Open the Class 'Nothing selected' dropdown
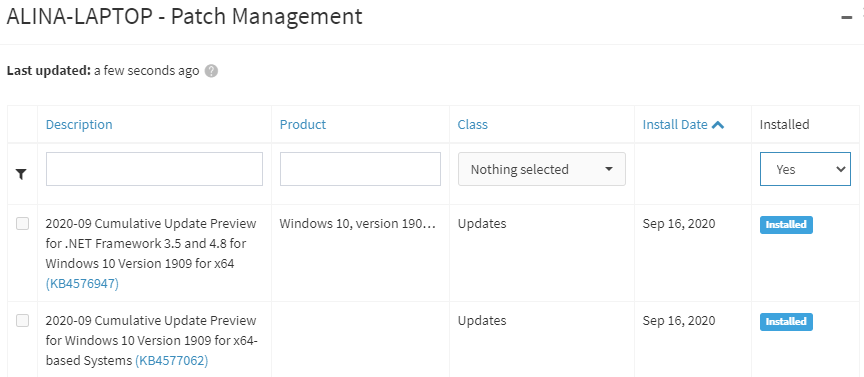This screenshot has height=377, width=864. [542, 169]
